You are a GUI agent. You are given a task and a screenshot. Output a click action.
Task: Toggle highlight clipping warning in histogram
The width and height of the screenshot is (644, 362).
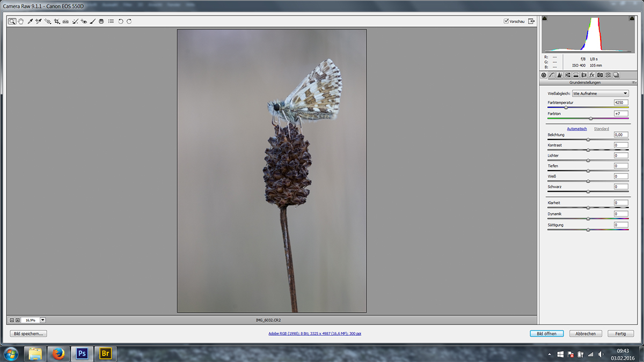(632, 19)
